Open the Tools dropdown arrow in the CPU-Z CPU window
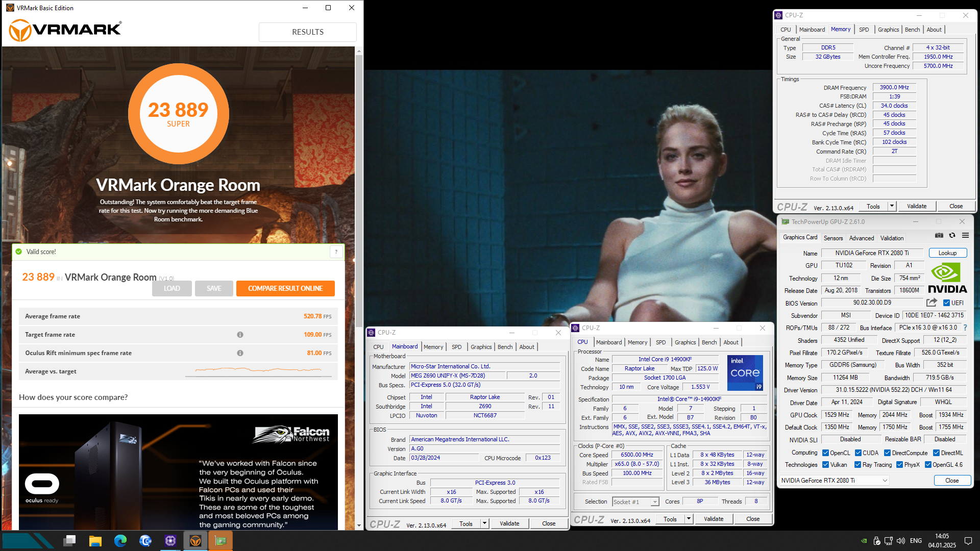The width and height of the screenshot is (980, 551). coord(689,519)
